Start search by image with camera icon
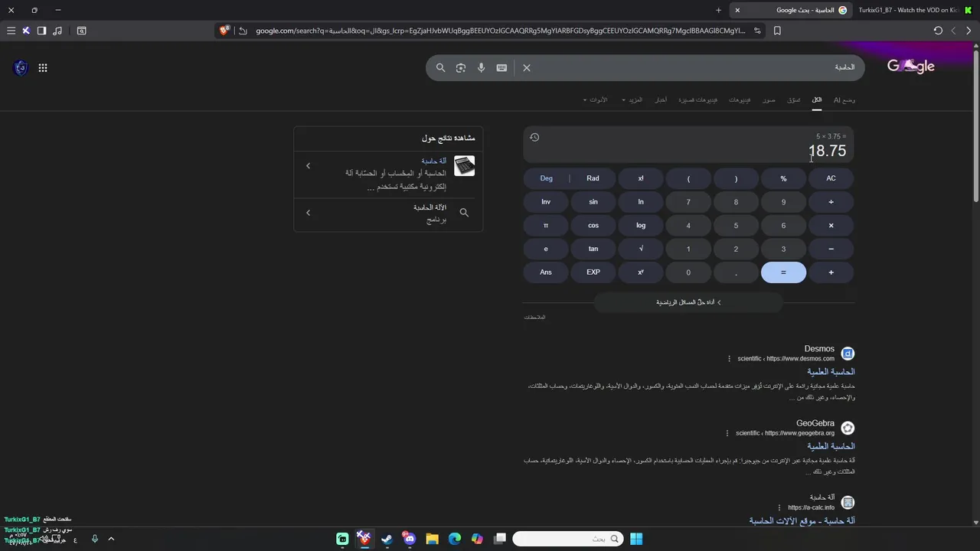Viewport: 980px width, 551px height. pyautogui.click(x=461, y=67)
